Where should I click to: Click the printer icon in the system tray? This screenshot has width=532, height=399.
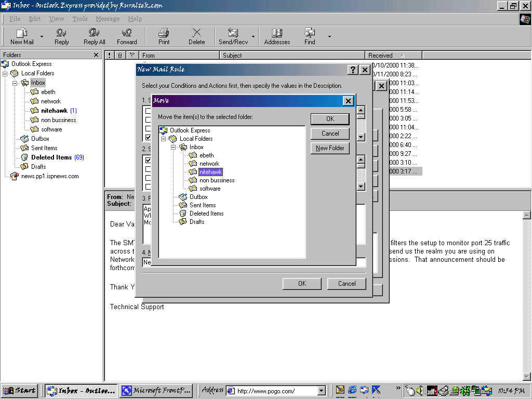[444, 391]
